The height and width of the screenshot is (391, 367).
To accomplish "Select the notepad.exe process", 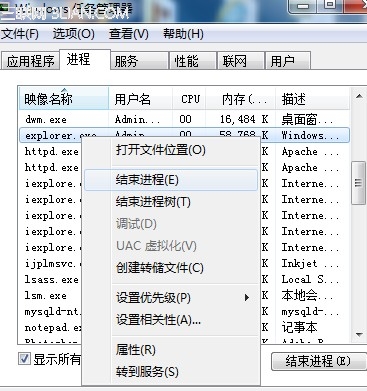I will coord(53,327).
